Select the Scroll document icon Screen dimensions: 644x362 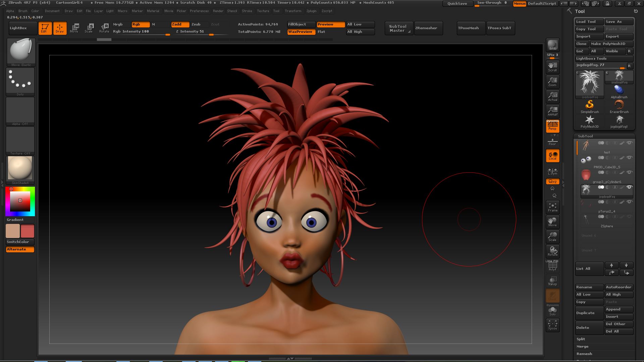click(552, 67)
